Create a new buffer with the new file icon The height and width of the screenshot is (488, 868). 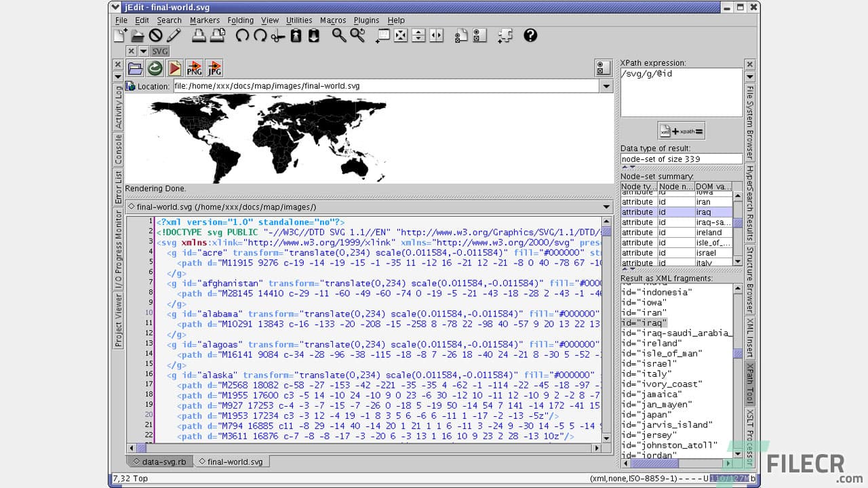(121, 35)
